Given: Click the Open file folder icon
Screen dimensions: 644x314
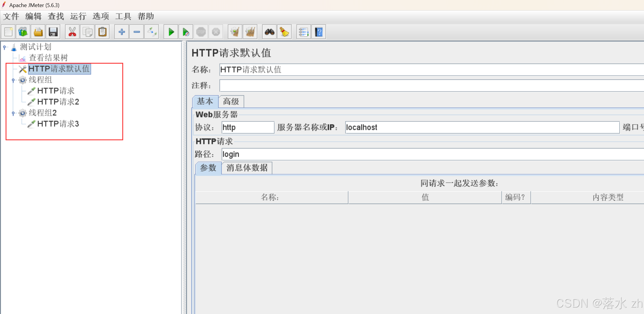Looking at the screenshot, I should (38, 32).
